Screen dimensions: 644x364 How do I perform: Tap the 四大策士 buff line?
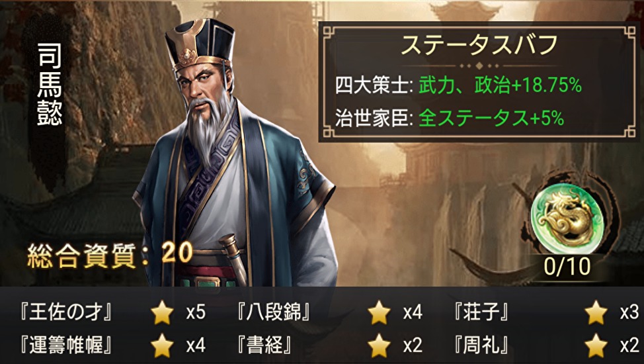click(x=458, y=86)
